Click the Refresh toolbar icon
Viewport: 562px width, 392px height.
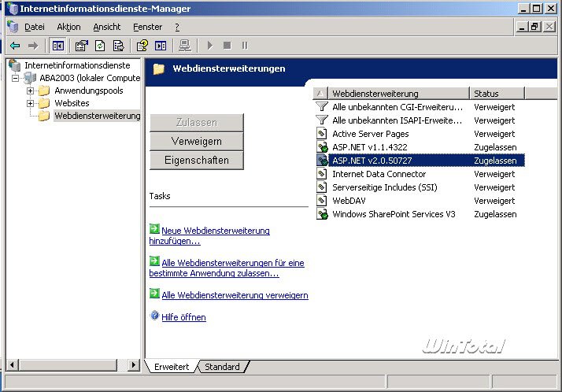pos(100,46)
